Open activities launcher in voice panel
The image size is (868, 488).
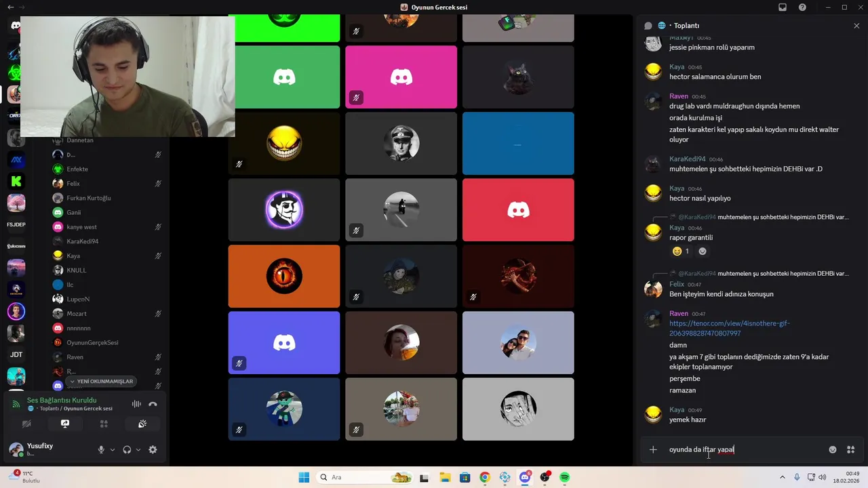pos(104,424)
